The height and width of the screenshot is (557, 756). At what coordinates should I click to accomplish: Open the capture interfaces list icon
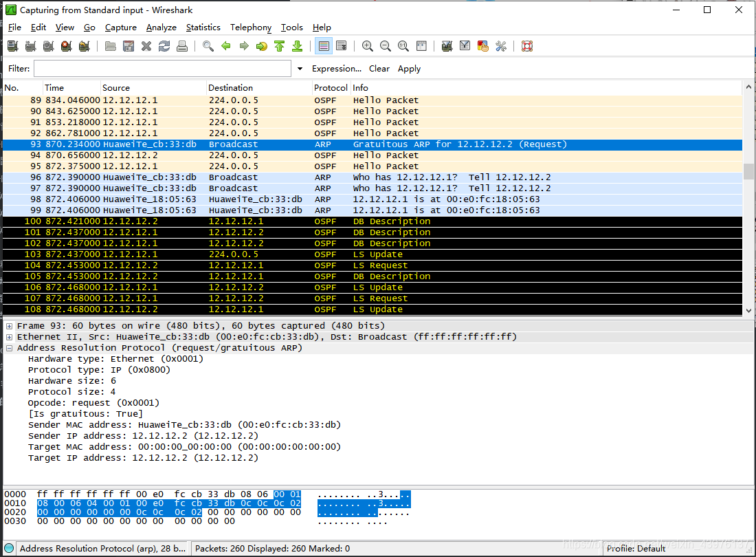(x=13, y=46)
